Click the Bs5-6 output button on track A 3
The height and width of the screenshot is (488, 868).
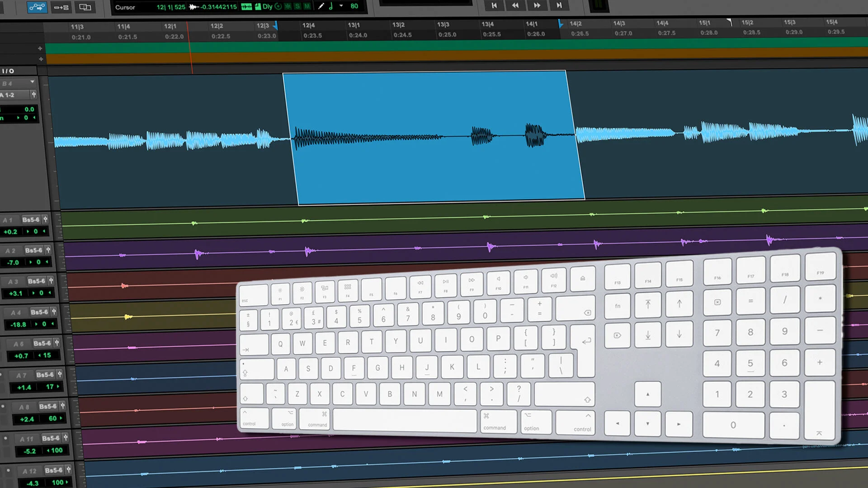point(37,281)
